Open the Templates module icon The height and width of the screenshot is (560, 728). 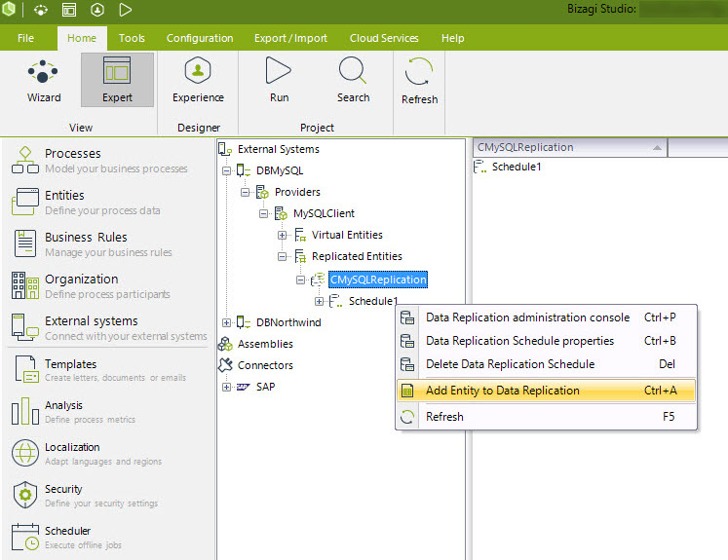click(26, 369)
